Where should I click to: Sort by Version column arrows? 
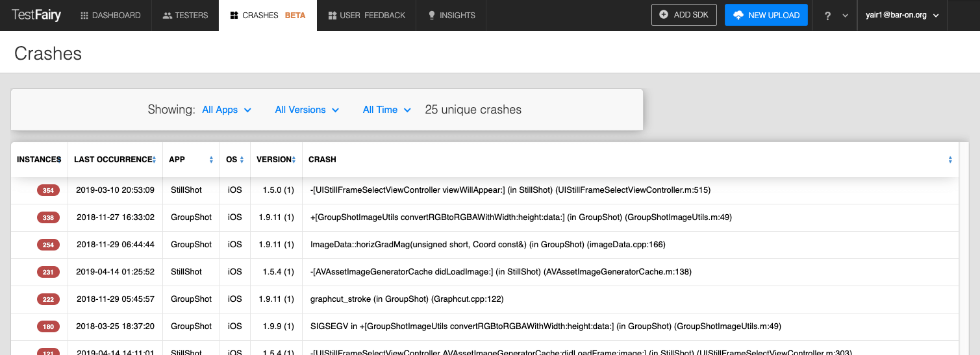click(294, 160)
